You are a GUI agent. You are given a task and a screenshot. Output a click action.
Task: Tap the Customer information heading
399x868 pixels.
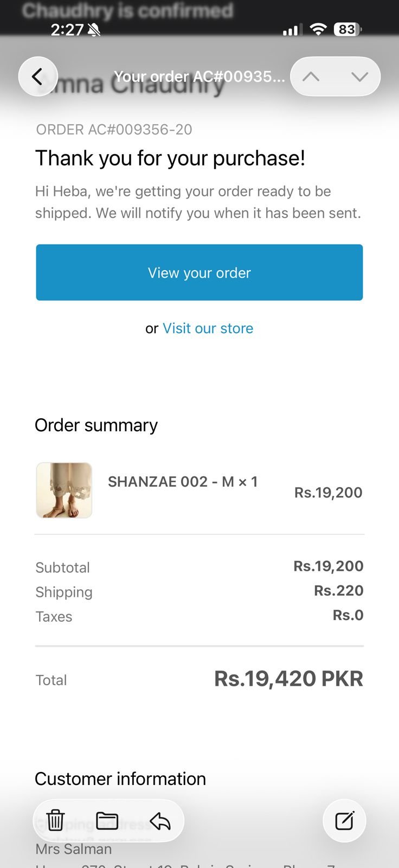tap(120, 779)
